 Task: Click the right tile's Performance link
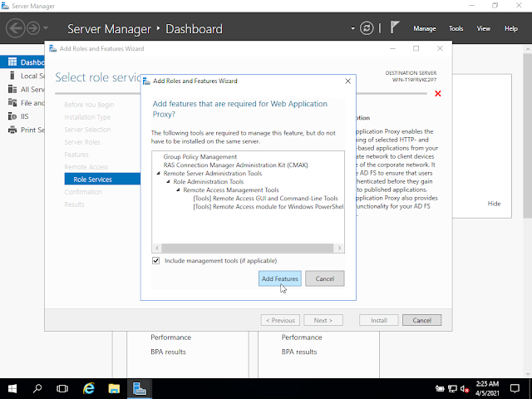[x=302, y=337]
